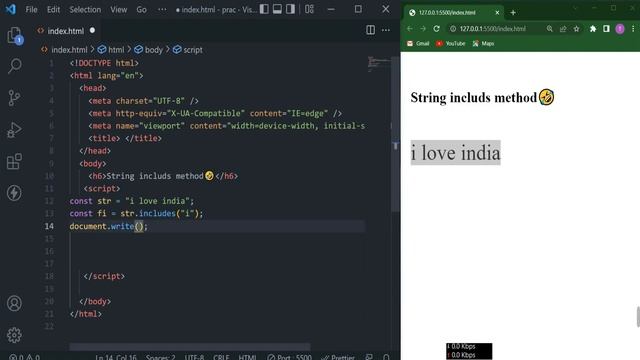Click the minimap code preview
640x360 pixels.
click(379, 64)
